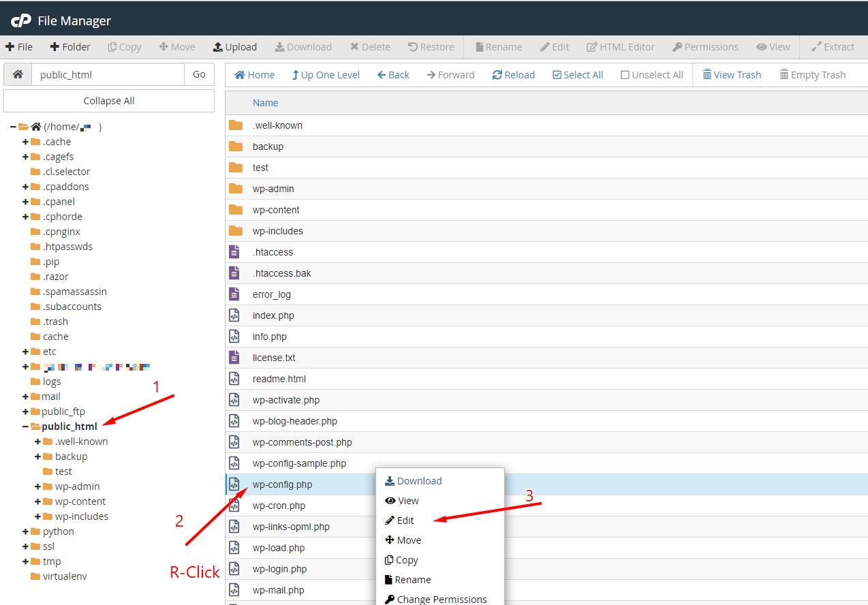Select the logs folder in the tree
The height and width of the screenshot is (605, 868).
coord(52,382)
